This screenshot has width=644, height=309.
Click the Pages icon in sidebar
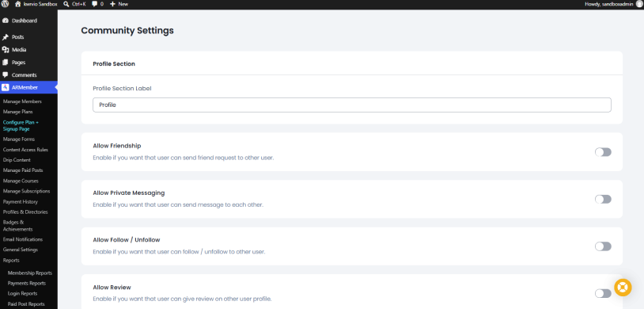point(6,63)
